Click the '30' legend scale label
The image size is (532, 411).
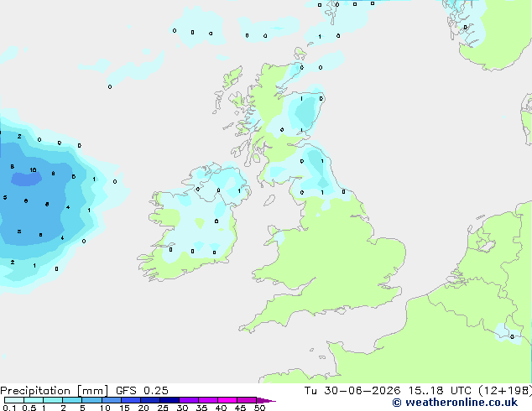pos(182,408)
